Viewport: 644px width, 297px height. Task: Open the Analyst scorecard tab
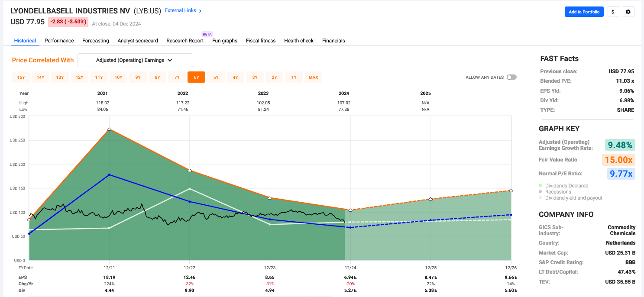coord(138,40)
